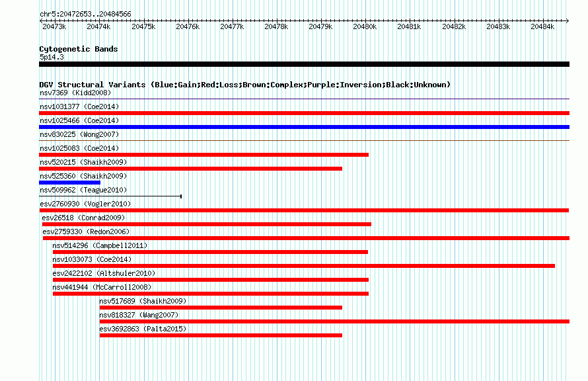
Task: Click the nsv514296 (Campbell2011) red bar
Action: tap(210, 252)
